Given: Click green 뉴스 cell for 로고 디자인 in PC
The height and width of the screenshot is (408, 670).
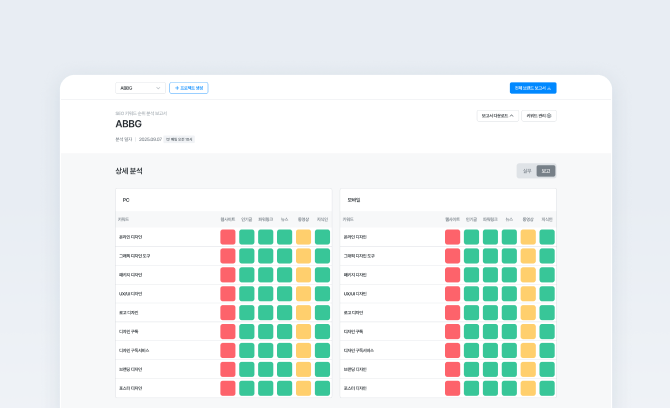Looking at the screenshot, I should click(285, 313).
